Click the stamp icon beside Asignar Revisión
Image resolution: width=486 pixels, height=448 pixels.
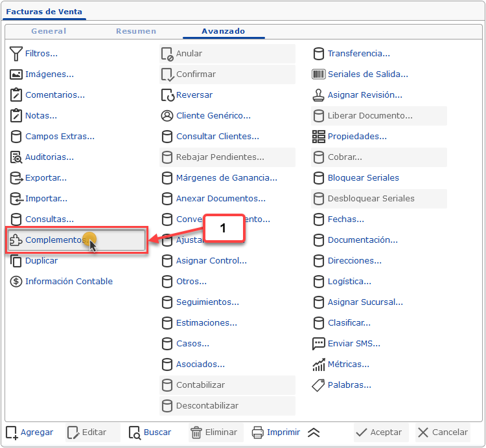coord(318,95)
